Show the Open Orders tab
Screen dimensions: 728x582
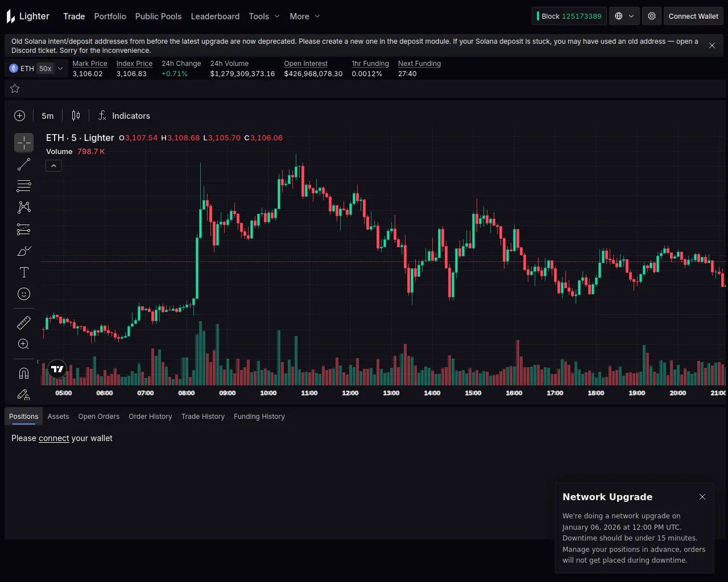pyautogui.click(x=99, y=417)
